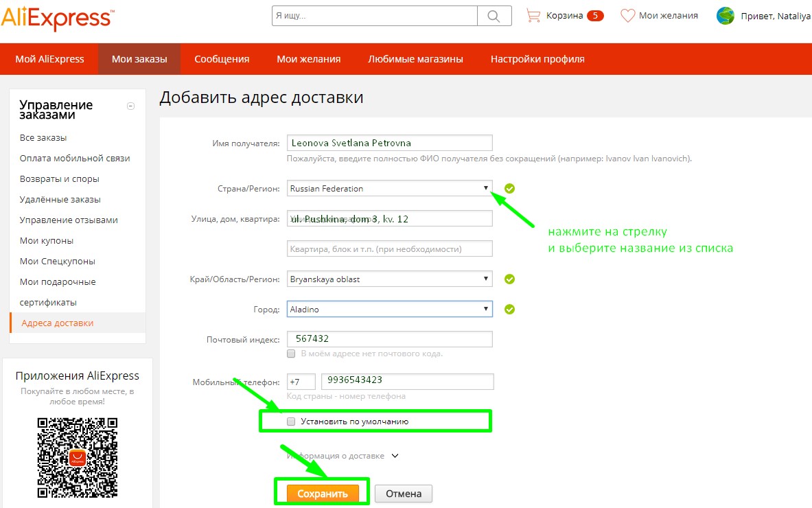
Task: Open the Сообщения tab
Action: coord(222,59)
